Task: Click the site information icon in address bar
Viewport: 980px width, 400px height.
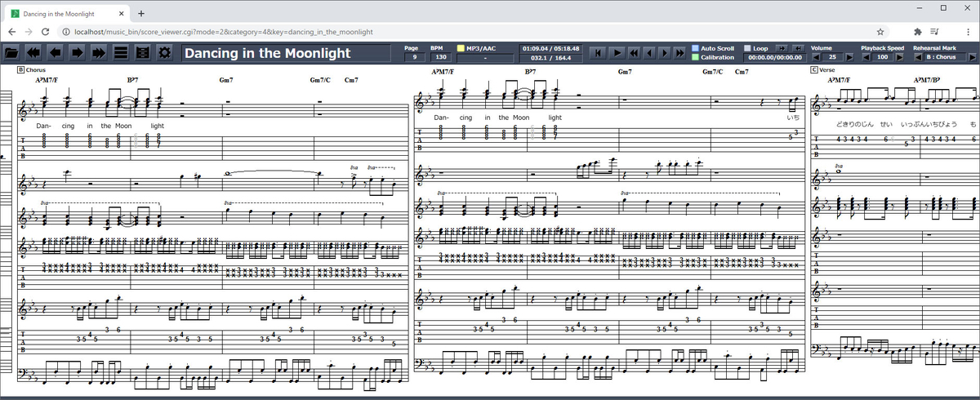Action: pos(66,32)
